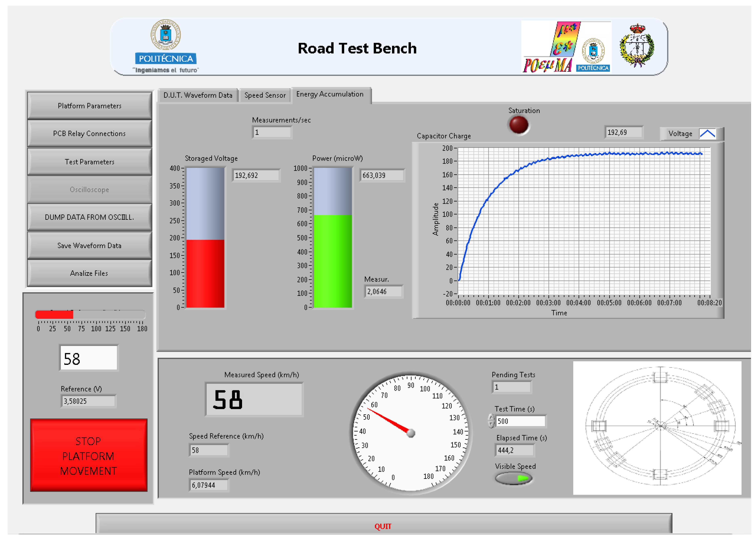Click the speed value field showing 58
Image resolution: width=756 pixels, height=540 pixels.
pyautogui.click(x=88, y=358)
